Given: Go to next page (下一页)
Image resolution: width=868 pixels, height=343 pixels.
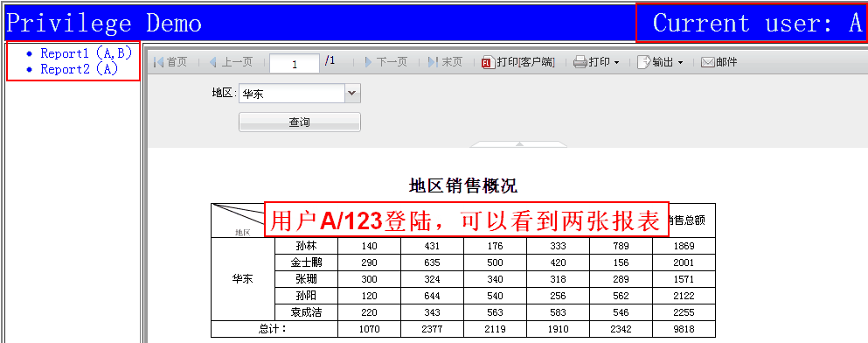Looking at the screenshot, I should pyautogui.click(x=385, y=63).
